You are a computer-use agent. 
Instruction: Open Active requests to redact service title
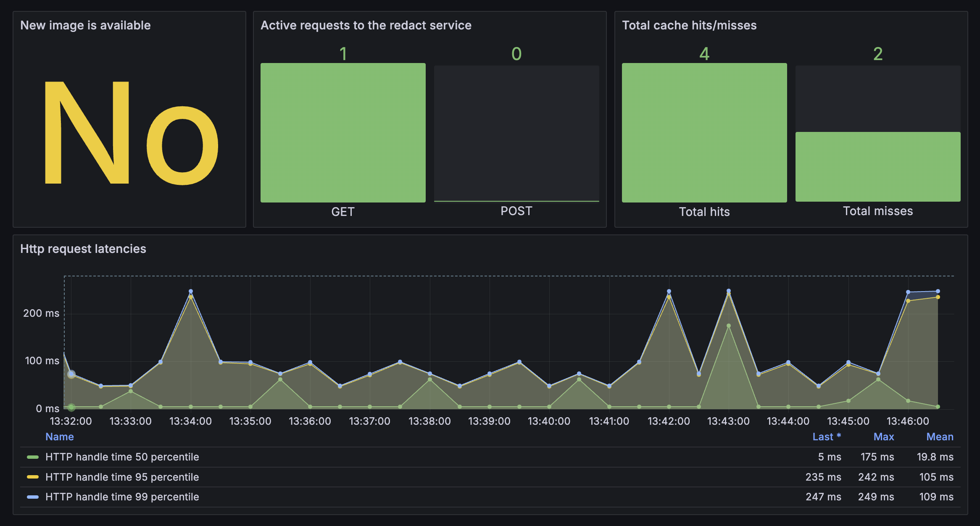(x=366, y=25)
